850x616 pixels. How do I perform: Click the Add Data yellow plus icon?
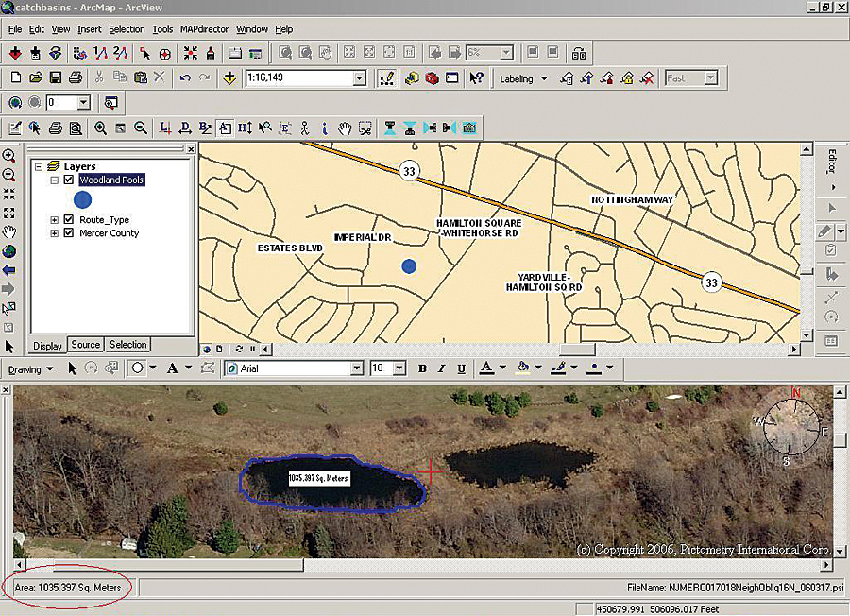click(229, 78)
